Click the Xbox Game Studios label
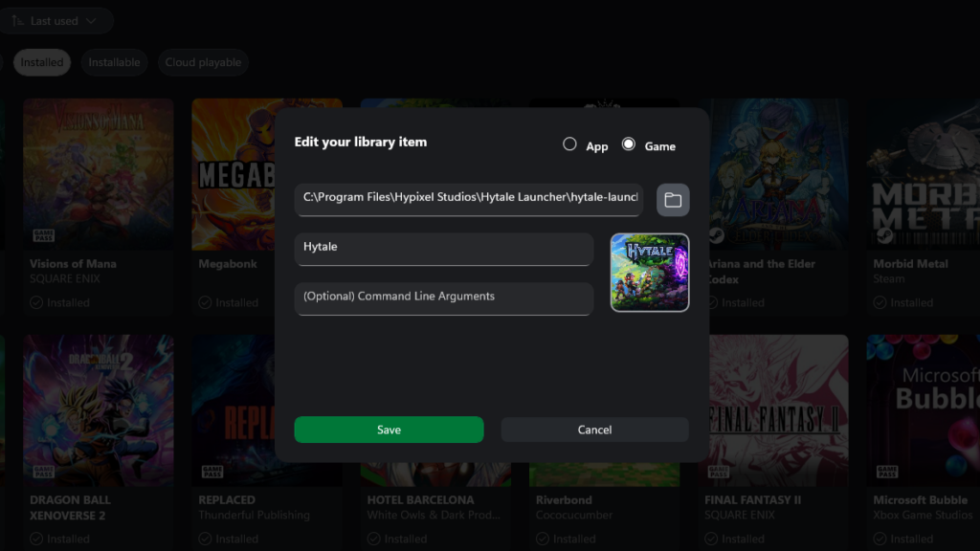This screenshot has height=551, width=980. 923,516
